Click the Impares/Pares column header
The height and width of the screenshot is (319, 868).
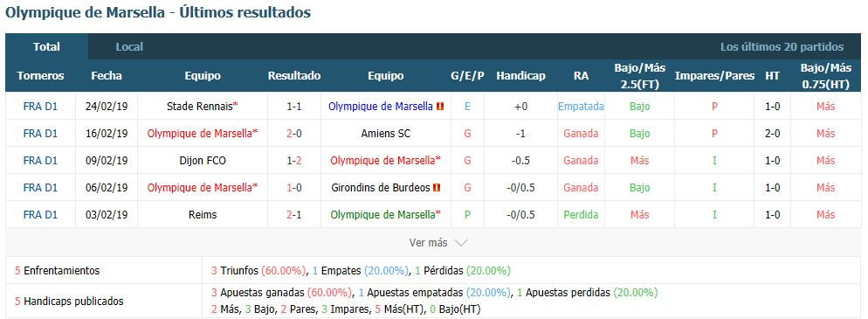[714, 76]
